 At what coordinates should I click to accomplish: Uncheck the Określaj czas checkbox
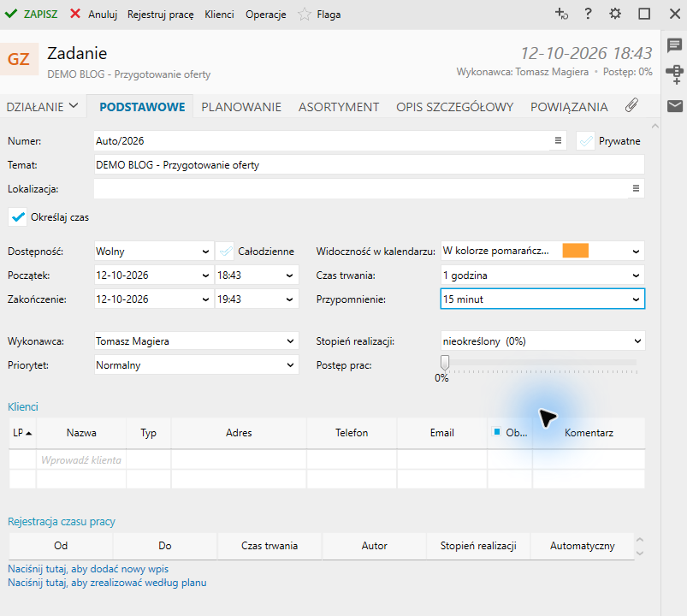[17, 216]
